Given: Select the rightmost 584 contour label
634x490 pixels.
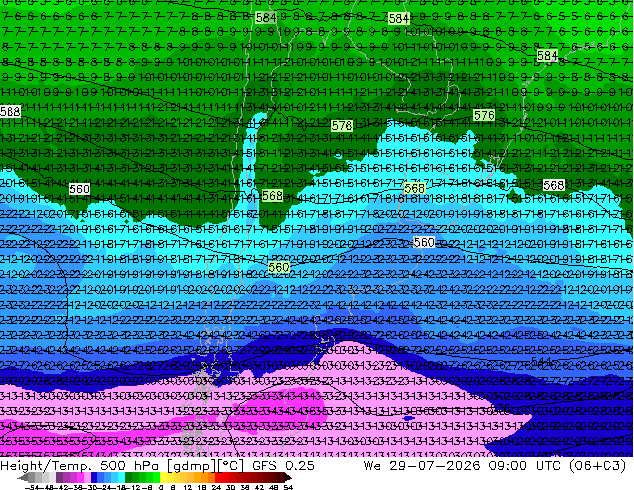Looking at the screenshot, I should pos(547,55).
